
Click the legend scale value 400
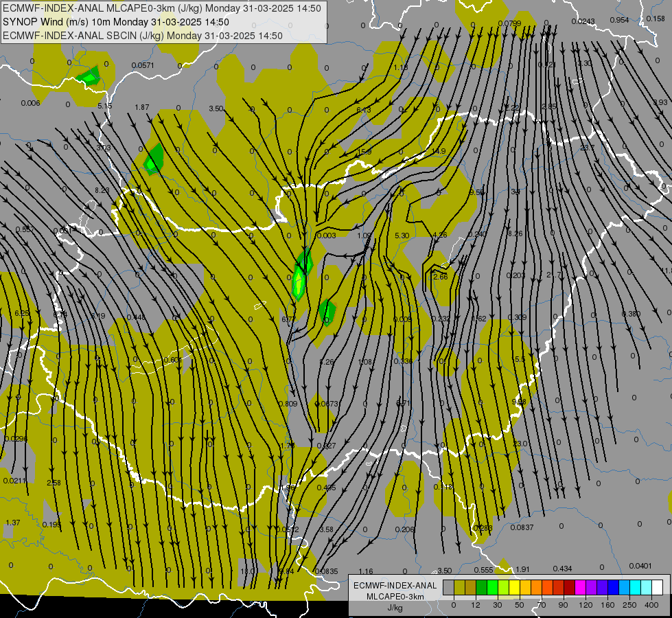(651, 605)
